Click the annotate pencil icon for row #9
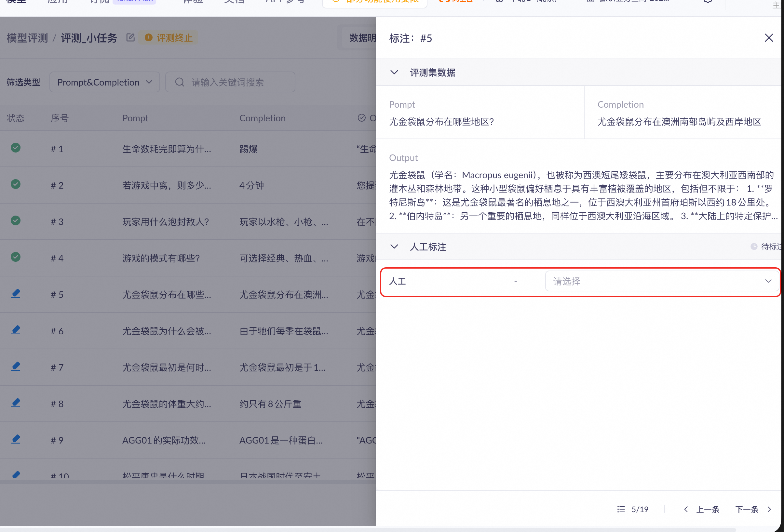The width and height of the screenshot is (784, 532). pos(16,439)
